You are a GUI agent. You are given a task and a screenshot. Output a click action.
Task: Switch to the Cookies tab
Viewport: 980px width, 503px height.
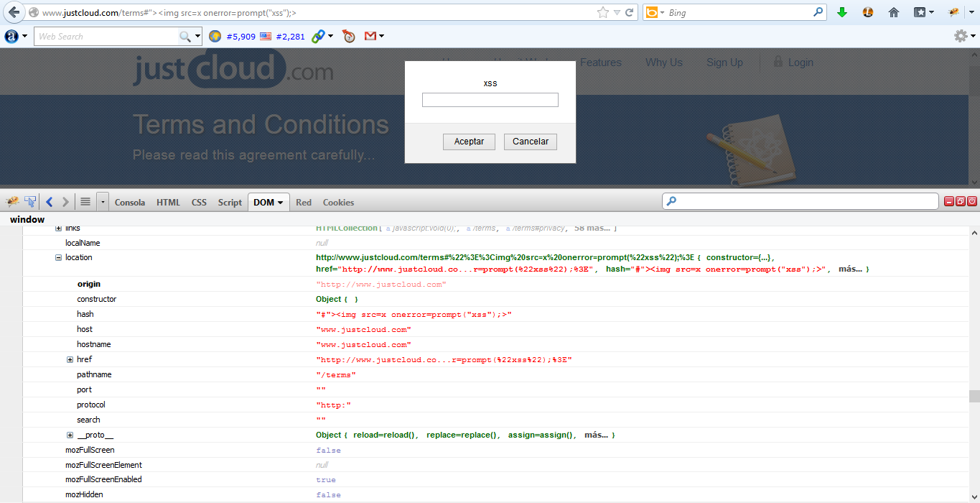tap(338, 202)
